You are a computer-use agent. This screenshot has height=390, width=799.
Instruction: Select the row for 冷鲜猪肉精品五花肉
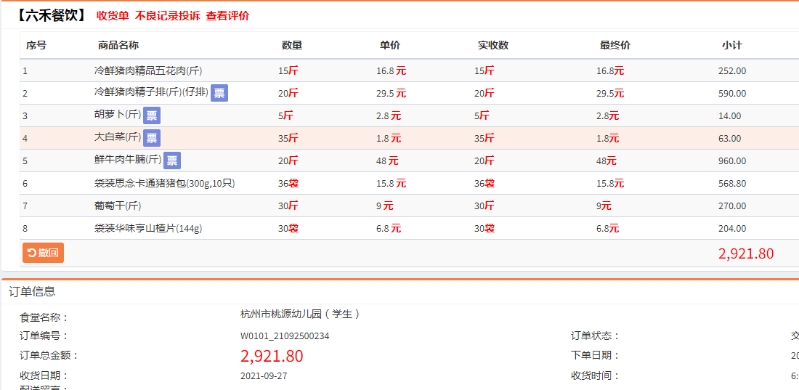coord(409,70)
